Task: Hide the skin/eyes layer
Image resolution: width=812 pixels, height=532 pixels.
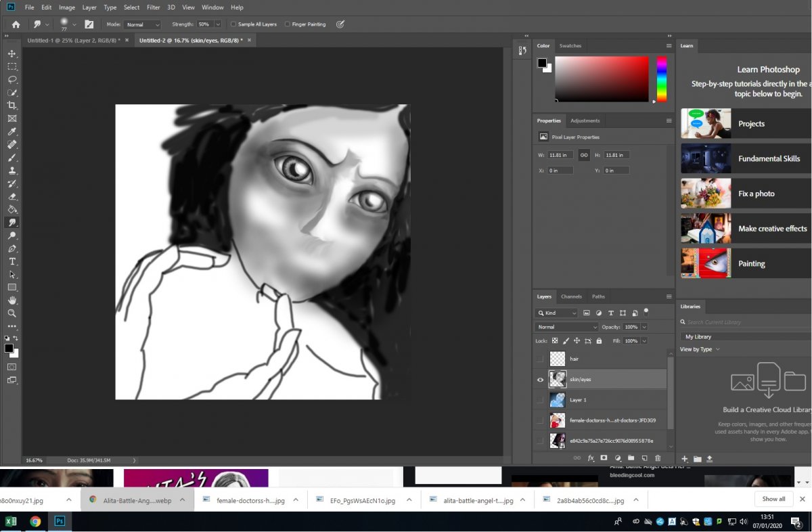Action: click(540, 380)
